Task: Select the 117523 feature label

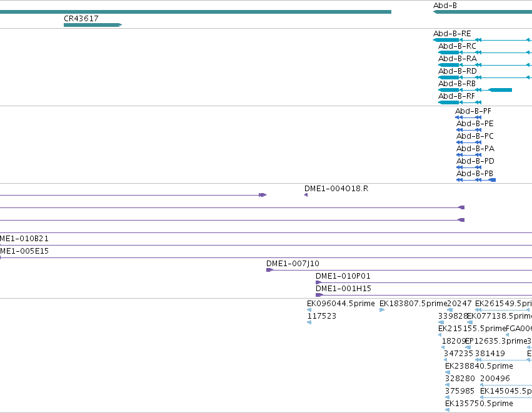Action: (322, 316)
